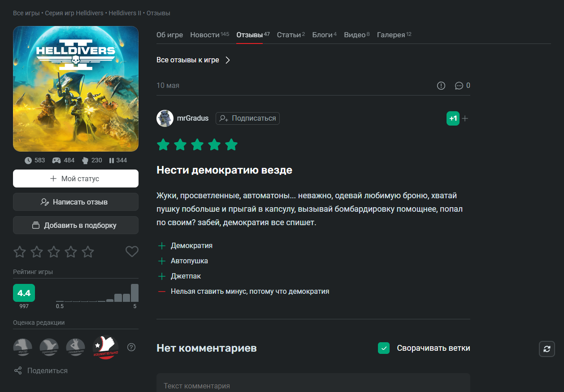This screenshot has width=564, height=392.
Task: Click mrGradus user avatar
Action: pyautogui.click(x=165, y=118)
